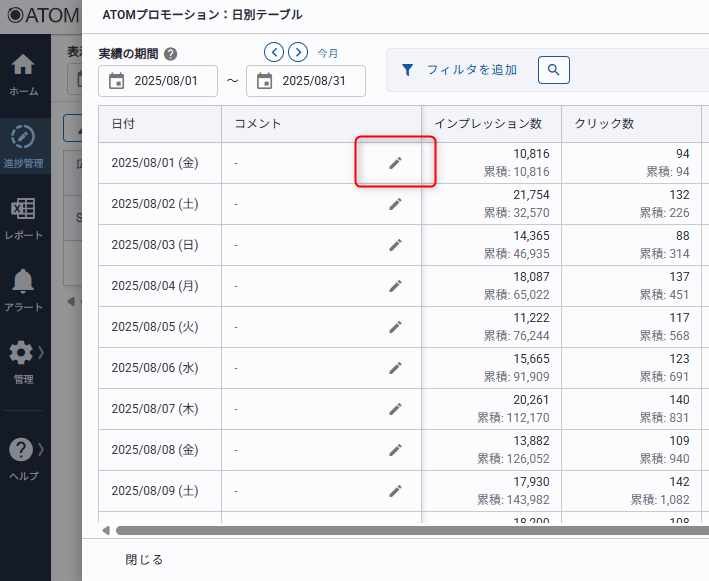Open アラート bell in sidebar

tap(23, 291)
